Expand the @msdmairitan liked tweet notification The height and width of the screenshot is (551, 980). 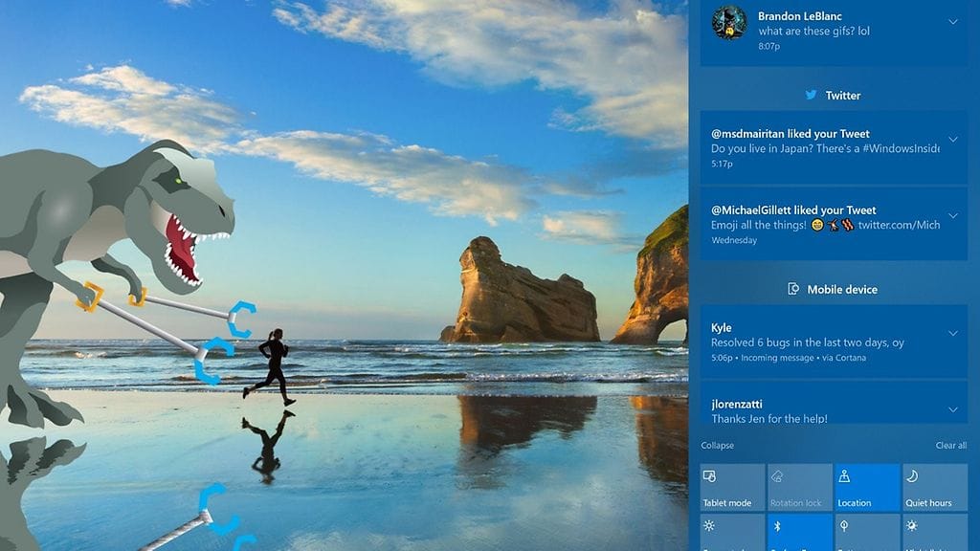tap(953, 140)
